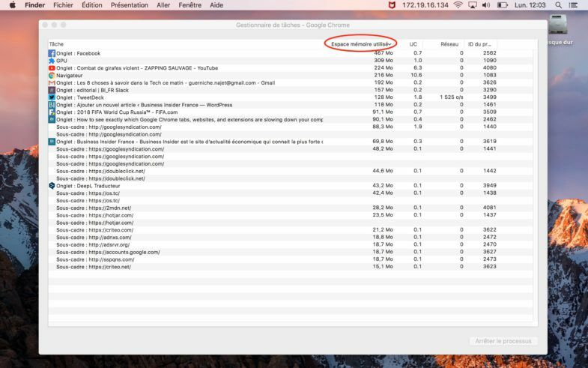Sort by the UC column header
Screen dimensions: 588x368
tap(413, 44)
